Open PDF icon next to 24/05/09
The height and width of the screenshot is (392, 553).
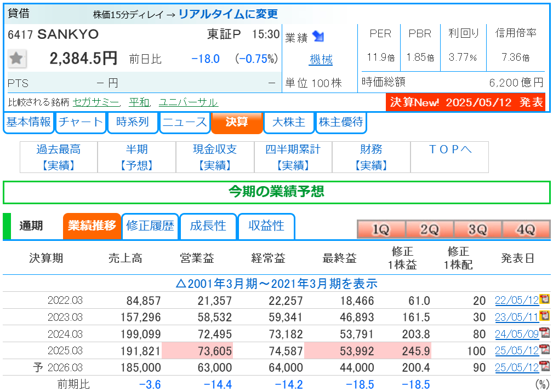(545, 333)
